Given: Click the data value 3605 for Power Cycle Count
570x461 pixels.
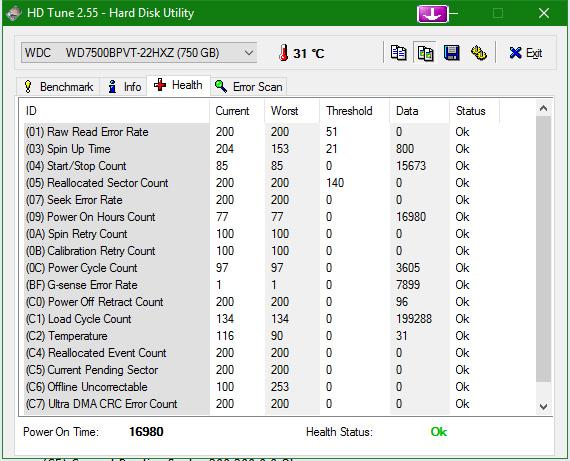Looking at the screenshot, I should click(408, 268).
